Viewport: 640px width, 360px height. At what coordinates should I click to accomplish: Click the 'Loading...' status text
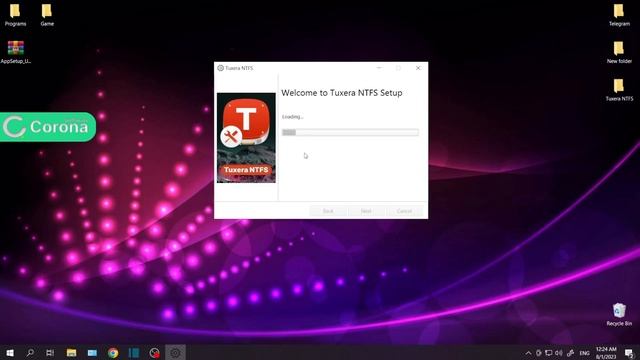[x=293, y=117]
